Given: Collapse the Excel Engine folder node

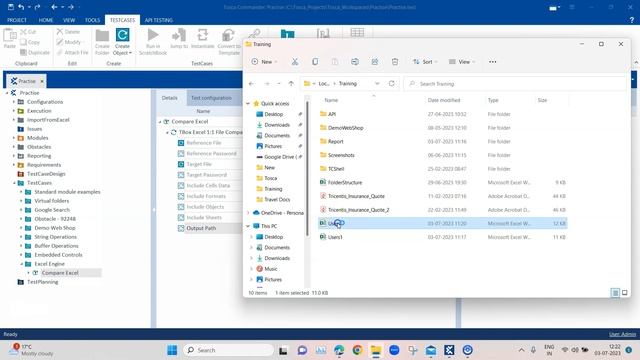Looking at the screenshot, I should tap(21, 264).
